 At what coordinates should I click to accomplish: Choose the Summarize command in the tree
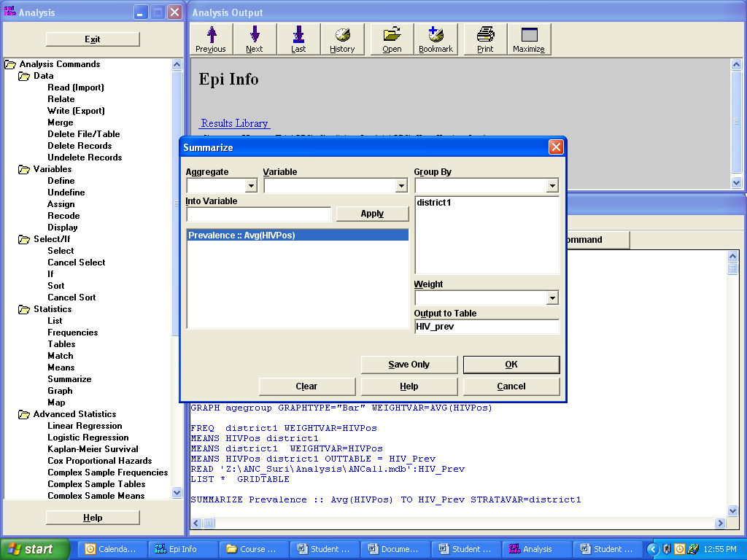(69, 379)
